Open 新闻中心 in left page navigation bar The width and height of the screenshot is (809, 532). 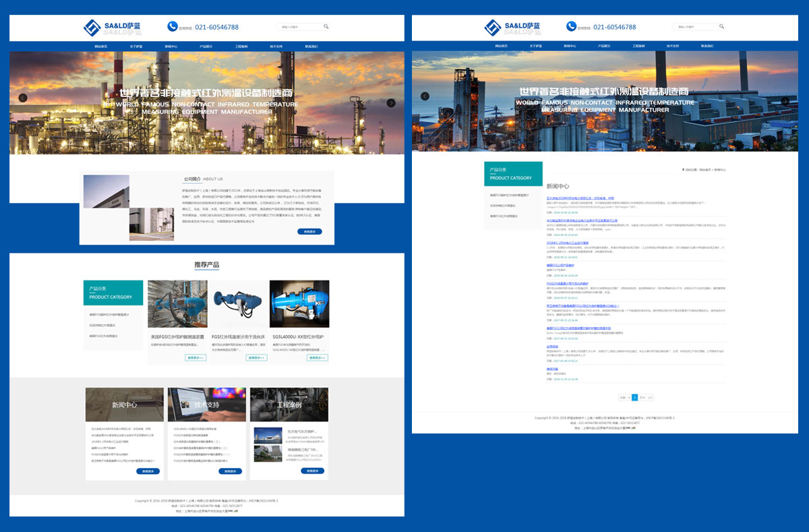coord(171,47)
